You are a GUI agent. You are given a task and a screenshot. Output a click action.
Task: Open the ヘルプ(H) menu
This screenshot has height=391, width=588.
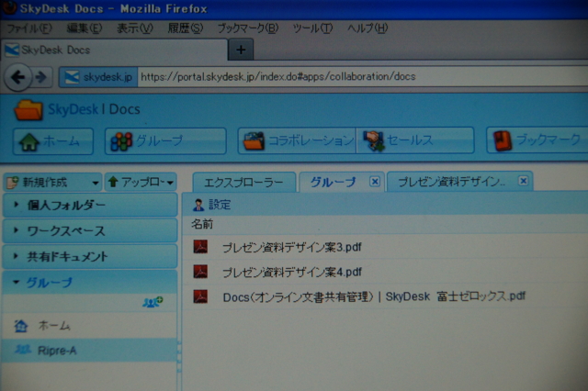coord(367,28)
